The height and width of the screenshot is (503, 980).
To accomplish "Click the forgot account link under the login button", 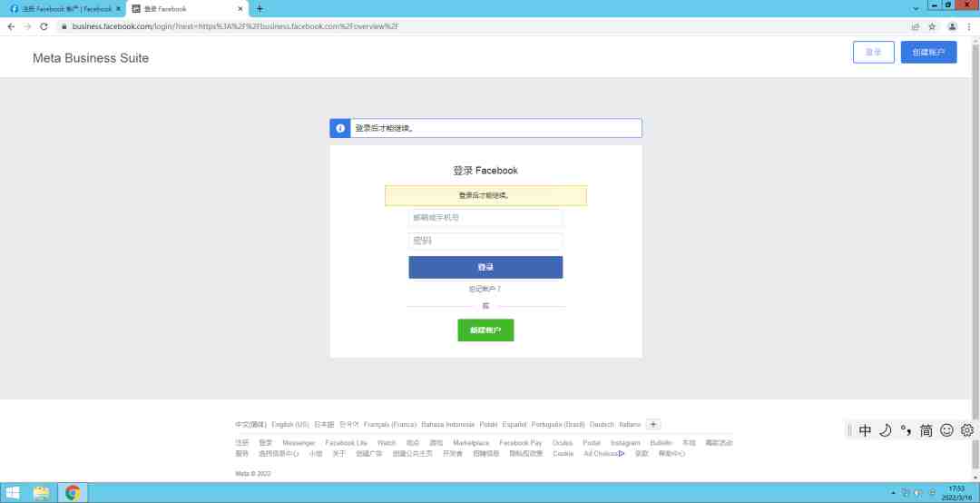I will point(485,289).
